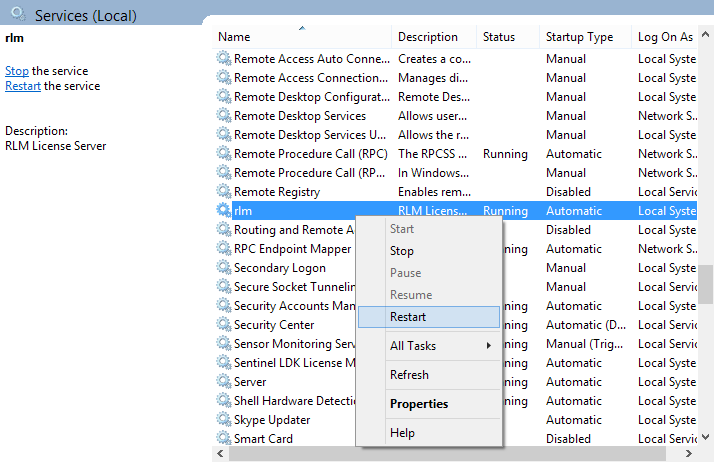Select the Remote Procedure Call (RPC) row
The width and height of the screenshot is (714, 462).
(310, 154)
